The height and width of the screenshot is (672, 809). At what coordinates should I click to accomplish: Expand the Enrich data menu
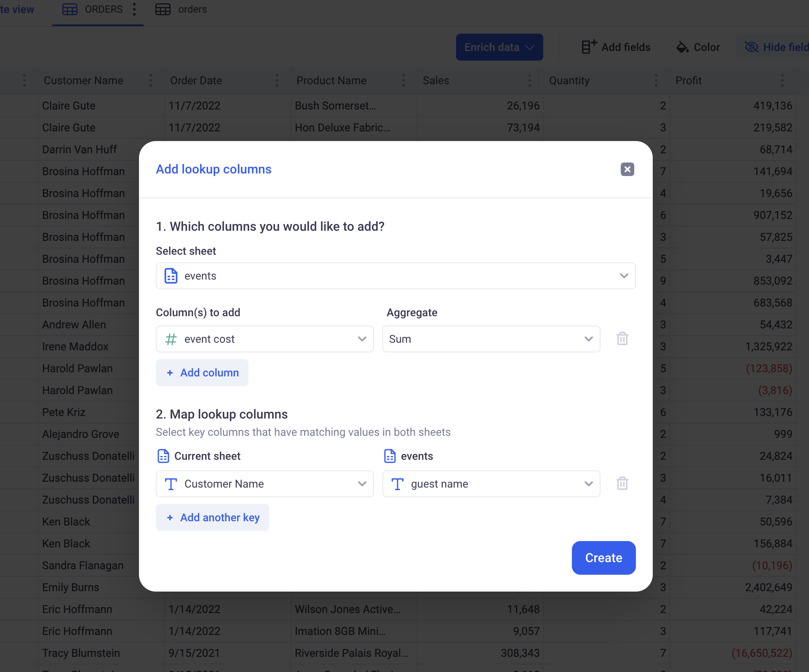[499, 47]
